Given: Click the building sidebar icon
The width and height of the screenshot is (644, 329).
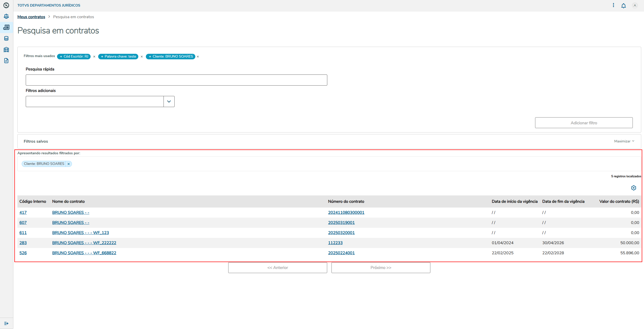Looking at the screenshot, I should click(6, 49).
